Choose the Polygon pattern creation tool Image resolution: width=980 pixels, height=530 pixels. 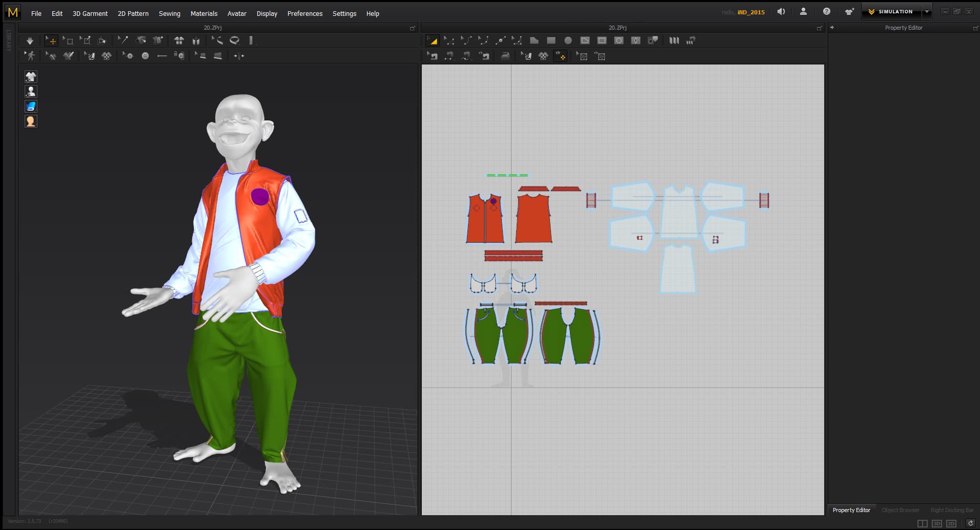(x=534, y=40)
